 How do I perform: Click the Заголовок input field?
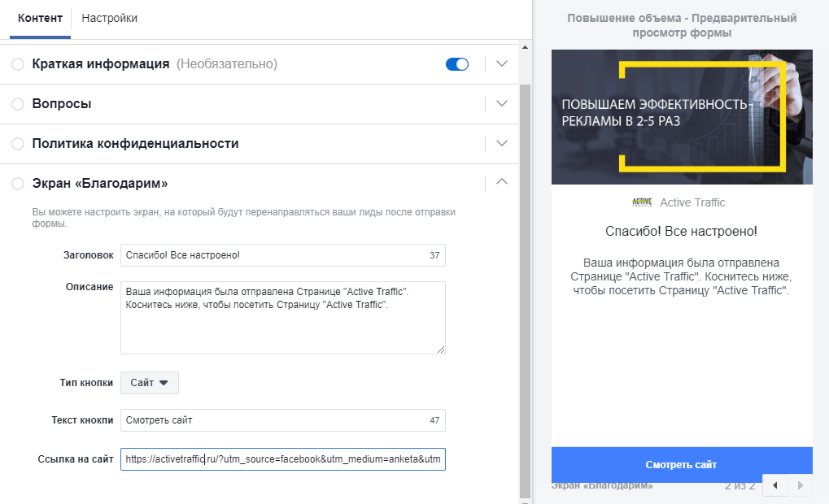(x=273, y=255)
